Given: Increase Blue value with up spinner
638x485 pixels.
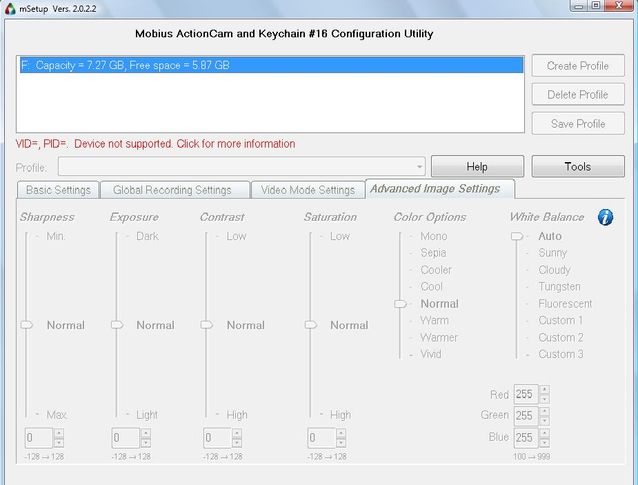Looking at the screenshot, I should coord(544,433).
